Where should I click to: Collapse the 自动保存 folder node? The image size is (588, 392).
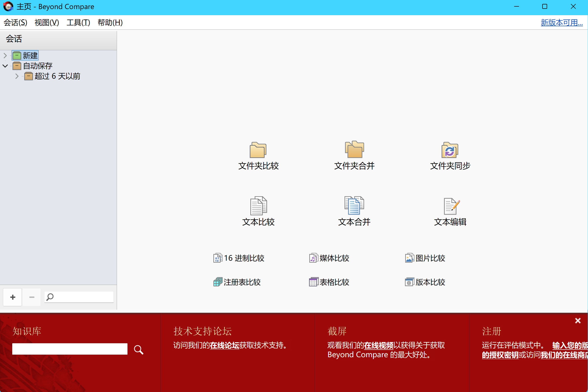point(5,66)
